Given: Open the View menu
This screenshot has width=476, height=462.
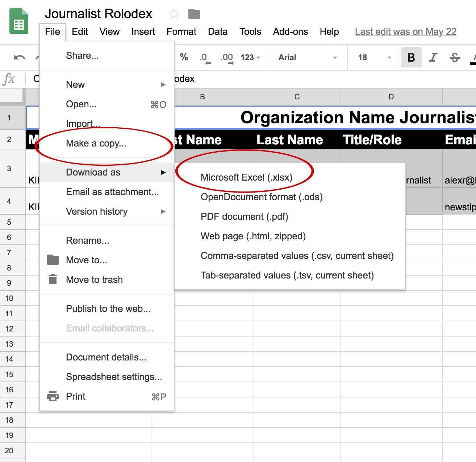Looking at the screenshot, I should tap(109, 32).
